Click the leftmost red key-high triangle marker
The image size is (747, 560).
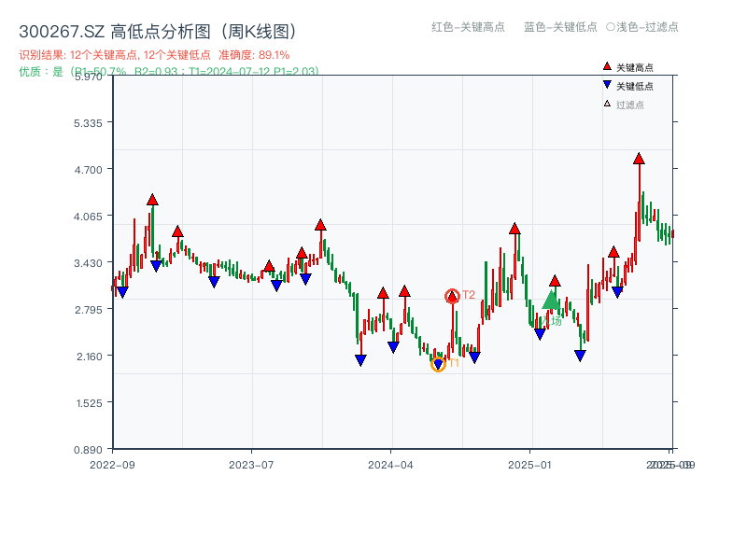(150, 198)
